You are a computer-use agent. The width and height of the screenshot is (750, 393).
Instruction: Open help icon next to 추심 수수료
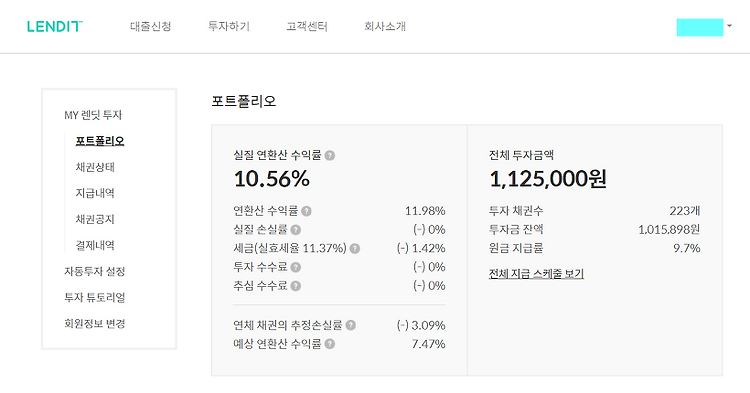coord(296,286)
